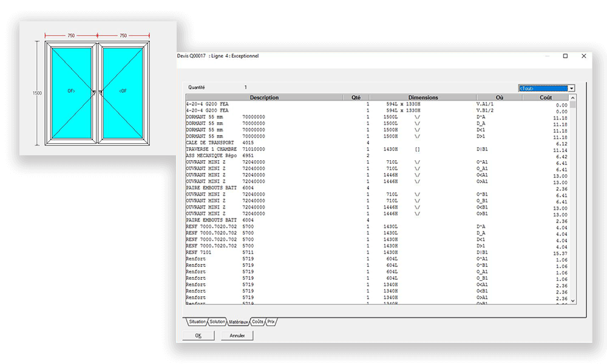
Task: Click the Dimensions column header
Action: tap(422, 98)
